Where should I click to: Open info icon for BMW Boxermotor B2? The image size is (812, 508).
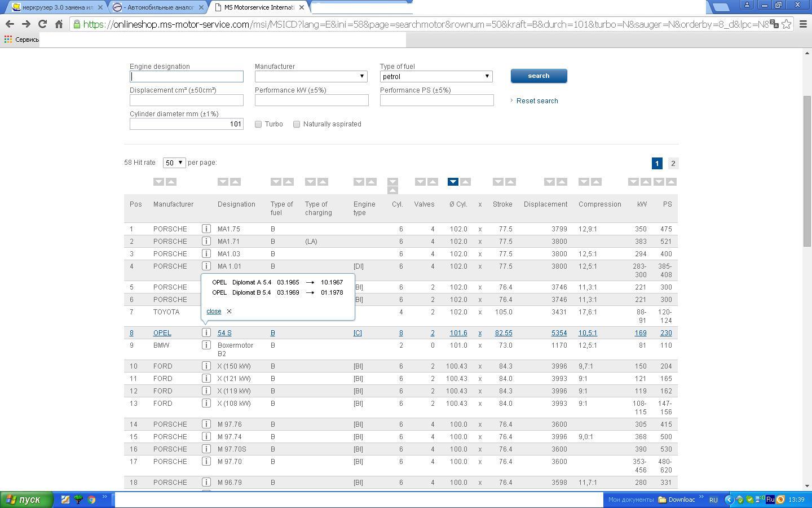pyautogui.click(x=206, y=345)
